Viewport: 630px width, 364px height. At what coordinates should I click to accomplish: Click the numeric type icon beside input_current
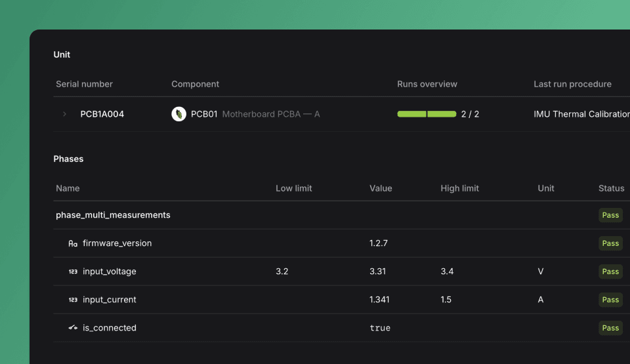(73, 300)
